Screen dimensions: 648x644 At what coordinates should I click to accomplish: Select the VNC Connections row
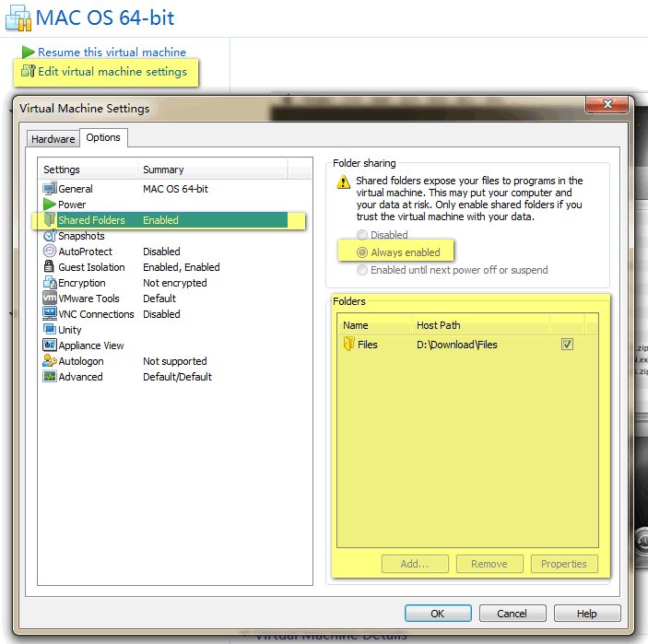pyautogui.click(x=165, y=314)
